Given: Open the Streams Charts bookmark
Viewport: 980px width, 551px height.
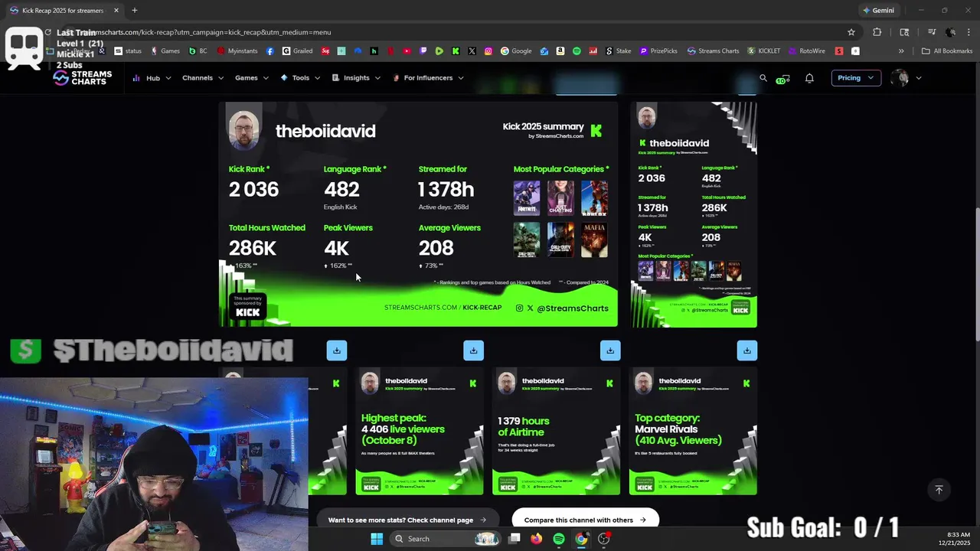Looking at the screenshot, I should tap(713, 51).
